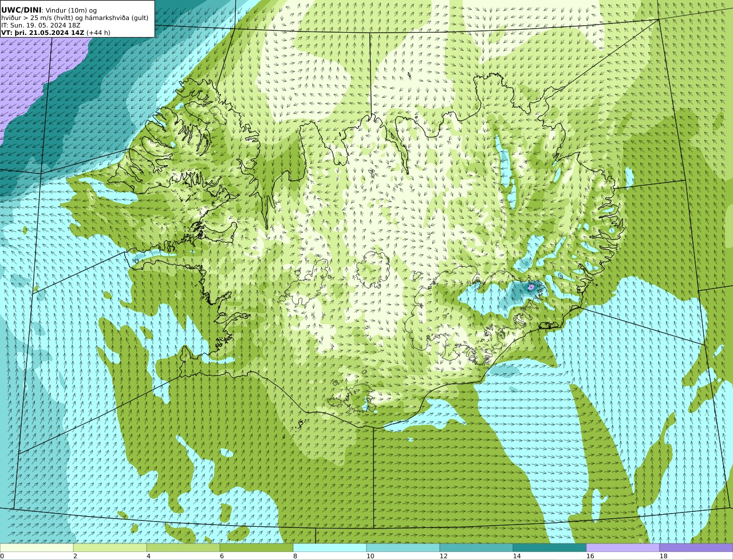Viewport: 733px width, 560px height.
Task: Click the medium green 4–6 m/s legend swatch
Action: pos(183,547)
